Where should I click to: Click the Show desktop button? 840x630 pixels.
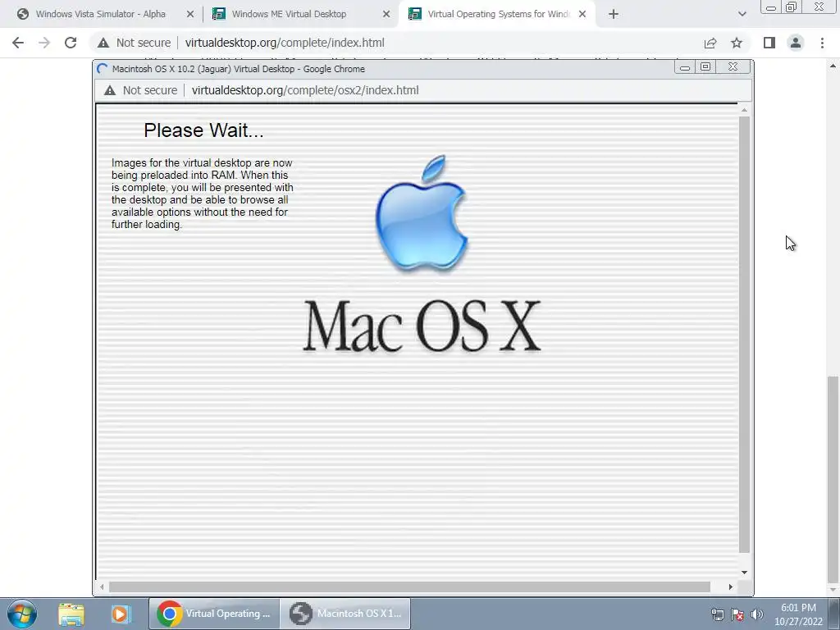point(834,614)
